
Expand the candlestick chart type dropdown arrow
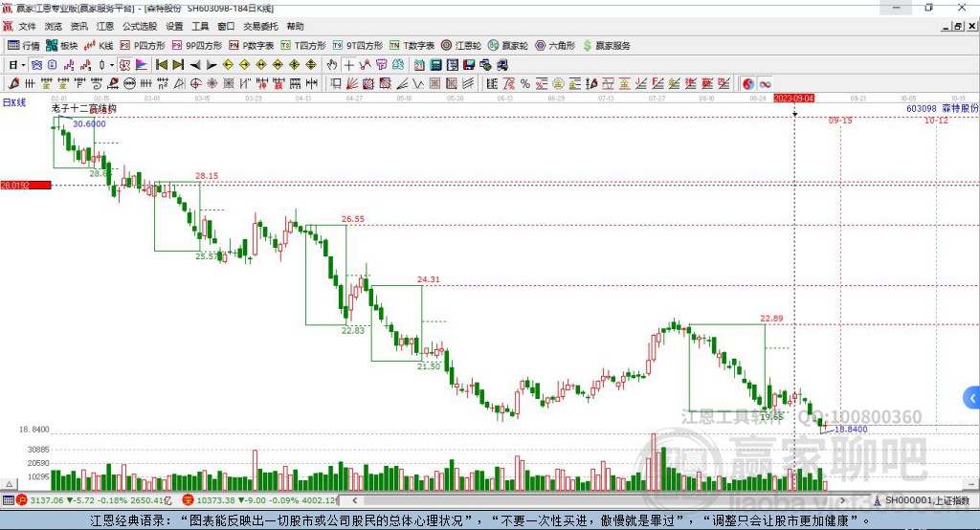click(x=111, y=65)
